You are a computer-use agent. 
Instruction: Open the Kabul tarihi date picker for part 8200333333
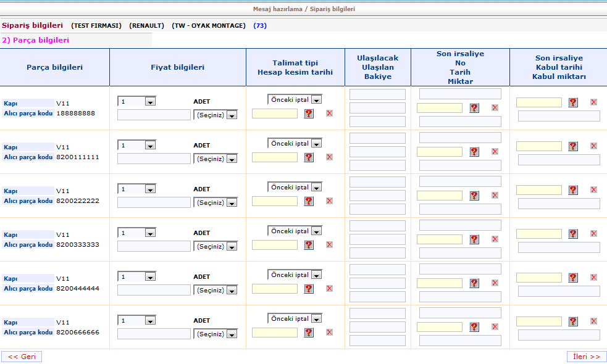(x=573, y=234)
